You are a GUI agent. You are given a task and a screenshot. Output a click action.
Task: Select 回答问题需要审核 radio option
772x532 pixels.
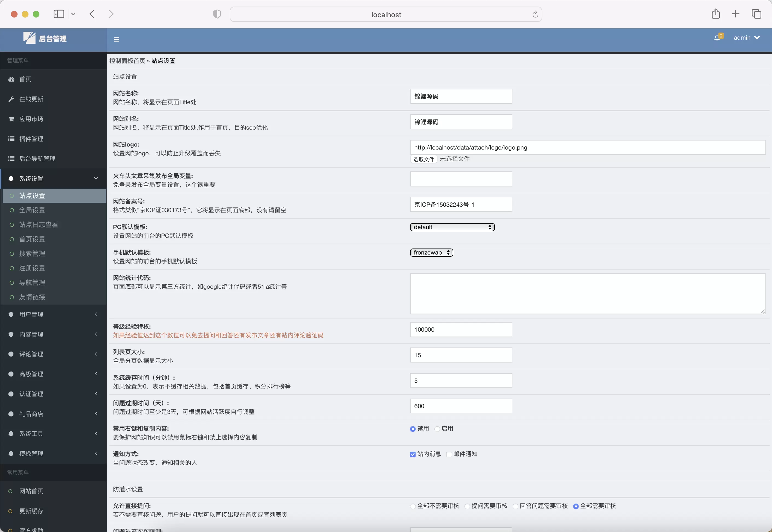point(516,506)
